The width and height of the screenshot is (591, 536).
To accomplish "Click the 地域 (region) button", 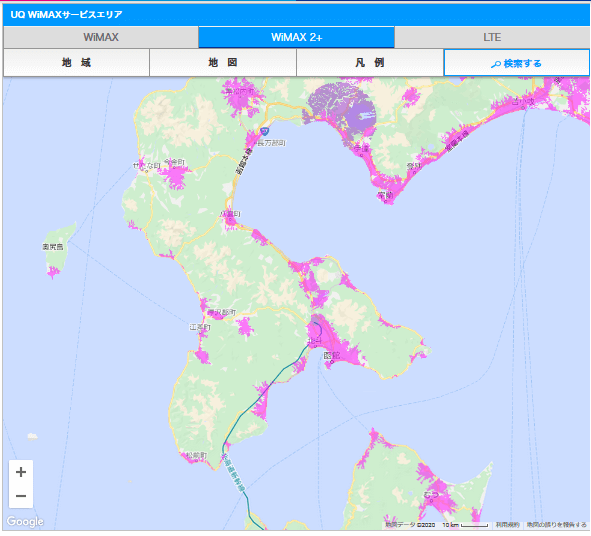I will pyautogui.click(x=77, y=63).
